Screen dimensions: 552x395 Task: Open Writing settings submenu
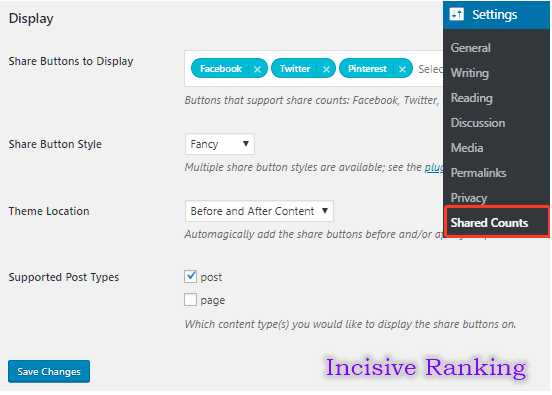click(470, 73)
